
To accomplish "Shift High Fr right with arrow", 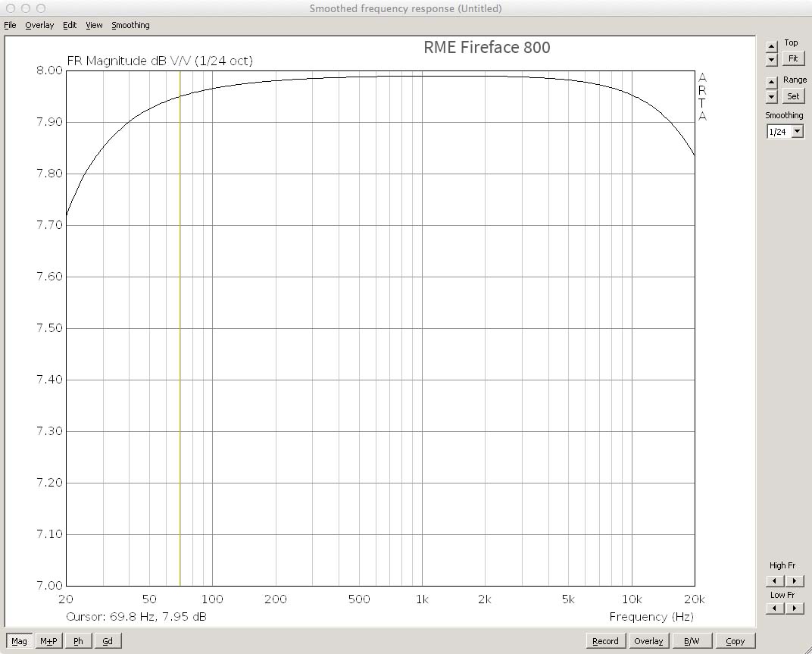I will pos(795,581).
